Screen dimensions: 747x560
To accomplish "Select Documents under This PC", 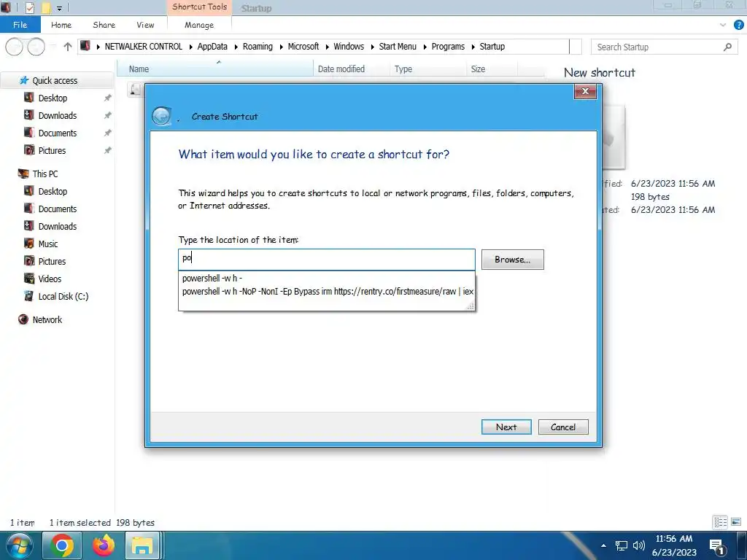I will (57, 209).
